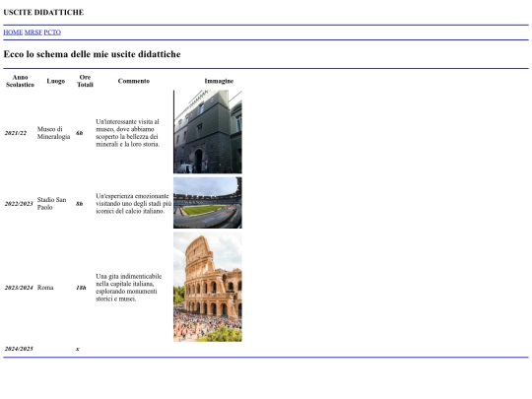Click heading 'Ecco lo schema delle mie uscite didattiche'
This screenshot has width=532, height=399.
coord(92,54)
